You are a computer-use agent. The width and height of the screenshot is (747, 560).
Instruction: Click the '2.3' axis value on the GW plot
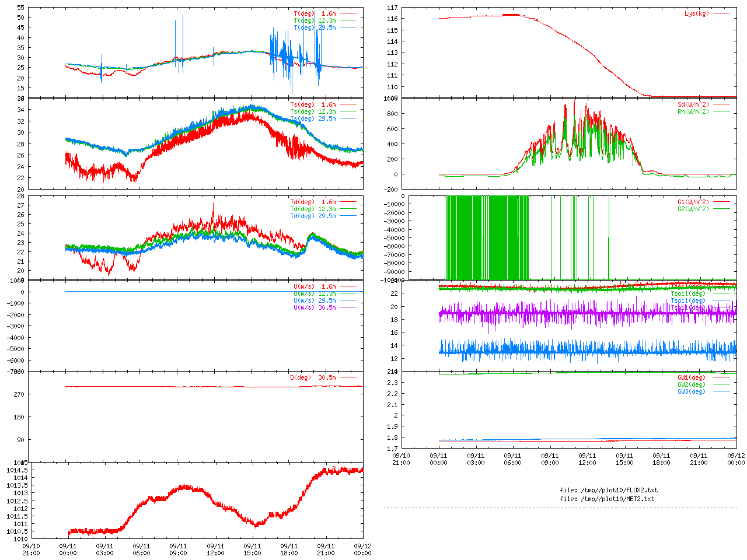point(392,383)
